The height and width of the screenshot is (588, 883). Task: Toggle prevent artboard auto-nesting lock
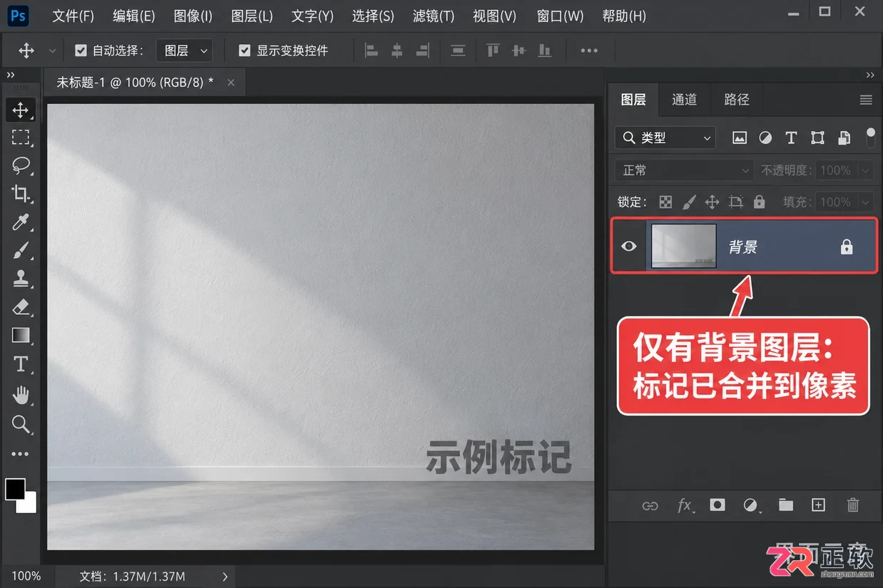pos(736,202)
